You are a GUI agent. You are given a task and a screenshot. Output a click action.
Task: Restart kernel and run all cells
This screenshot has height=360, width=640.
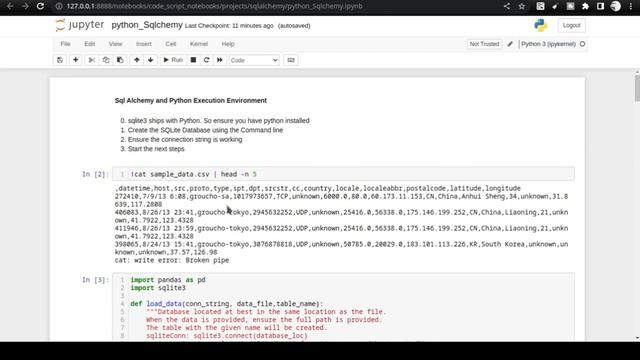[220, 60]
